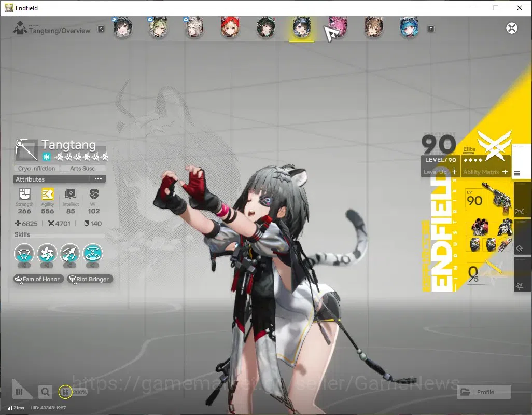The image size is (532, 415).
Task: Click the 200% zoom indicator
Action: (x=80, y=392)
